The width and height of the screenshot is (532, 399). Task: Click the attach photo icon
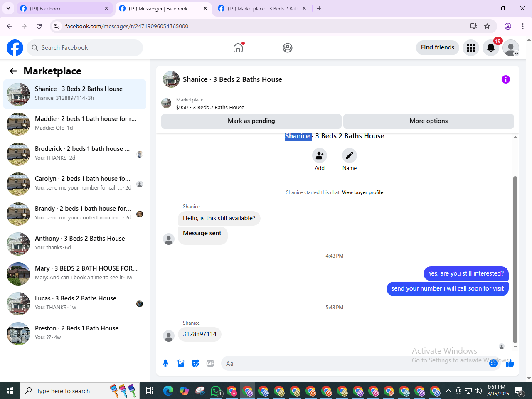[x=180, y=363]
